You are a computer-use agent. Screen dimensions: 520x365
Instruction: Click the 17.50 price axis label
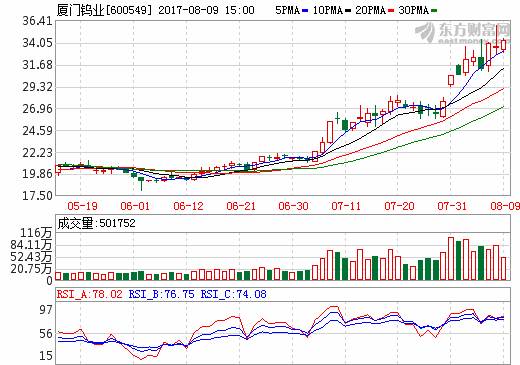pyautogui.click(x=37, y=195)
